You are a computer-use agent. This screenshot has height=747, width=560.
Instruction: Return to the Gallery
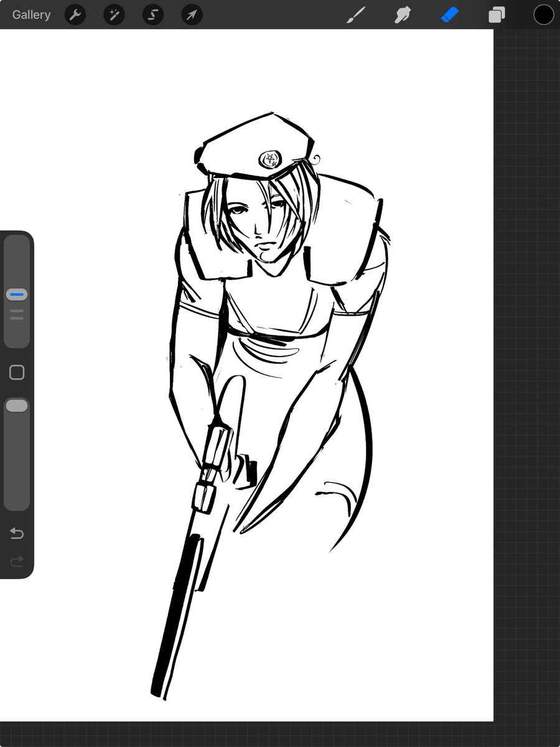coord(31,14)
